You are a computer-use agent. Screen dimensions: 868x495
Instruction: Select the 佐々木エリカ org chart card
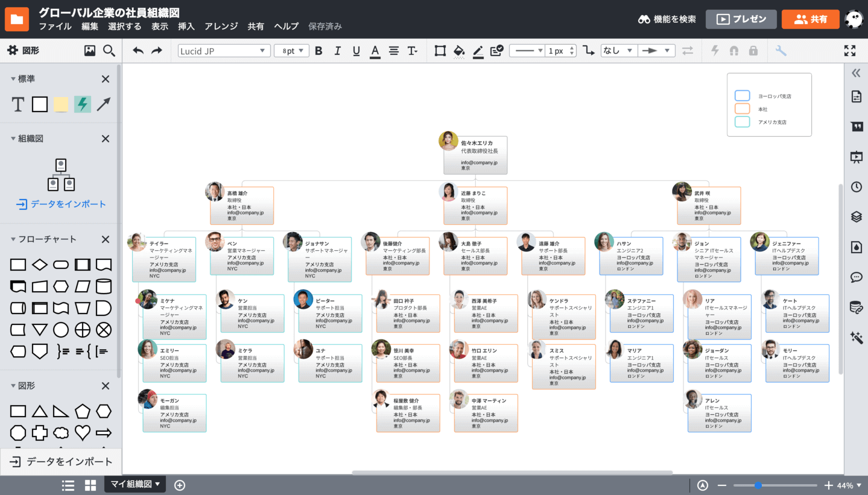click(475, 154)
